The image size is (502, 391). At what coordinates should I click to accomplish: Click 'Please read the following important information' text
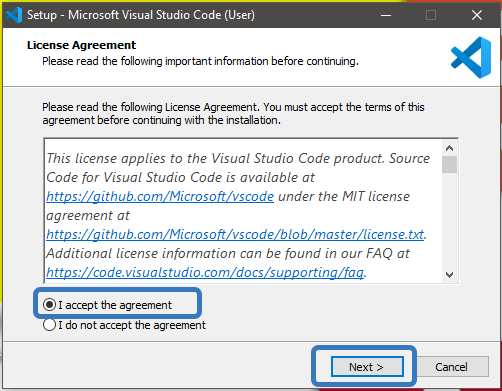click(200, 61)
